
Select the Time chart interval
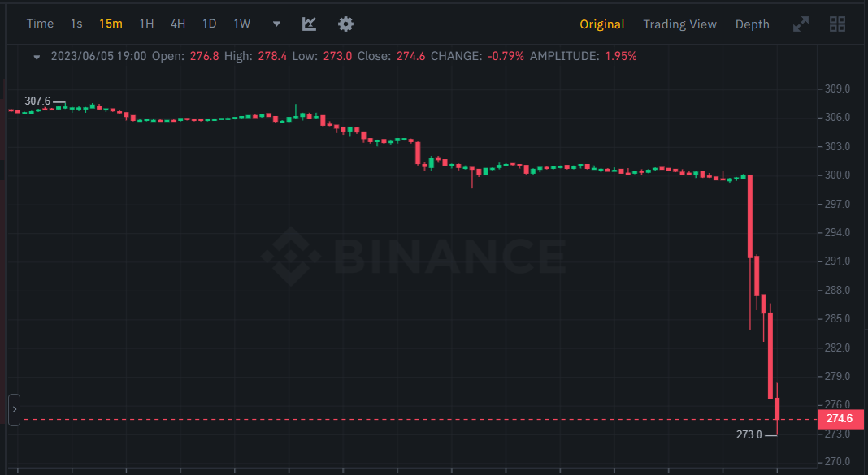40,24
